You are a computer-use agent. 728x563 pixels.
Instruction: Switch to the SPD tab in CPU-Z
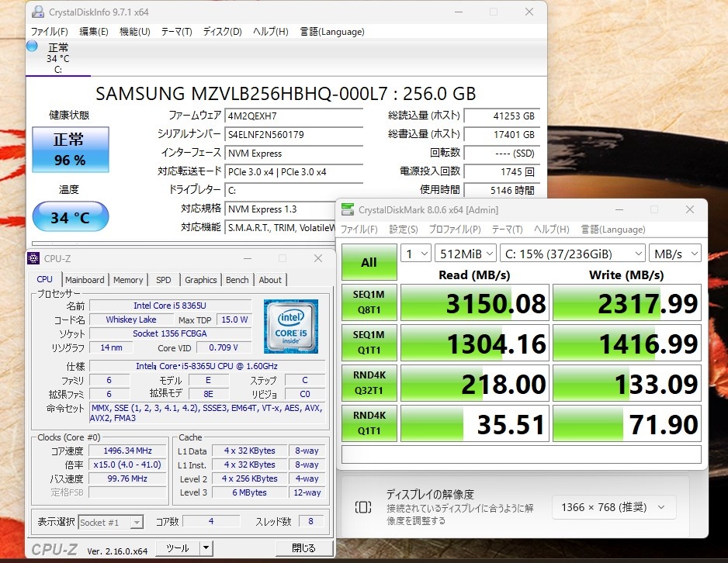point(164,280)
